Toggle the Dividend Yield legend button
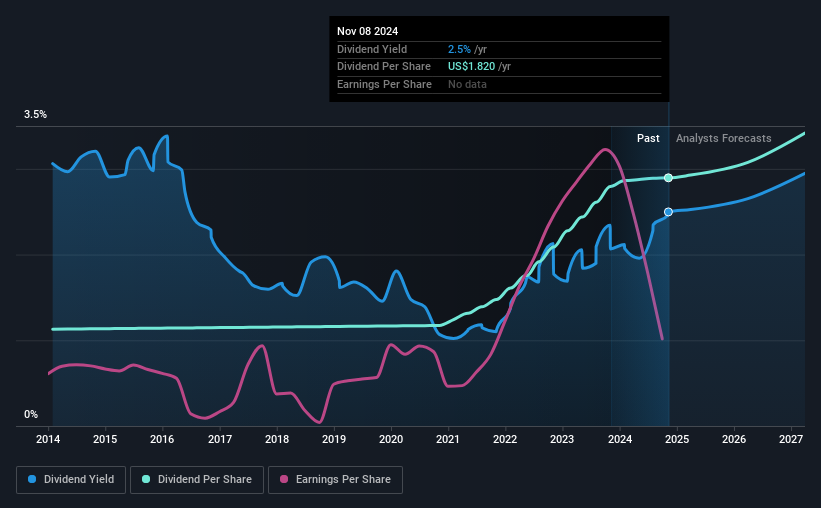 71,480
